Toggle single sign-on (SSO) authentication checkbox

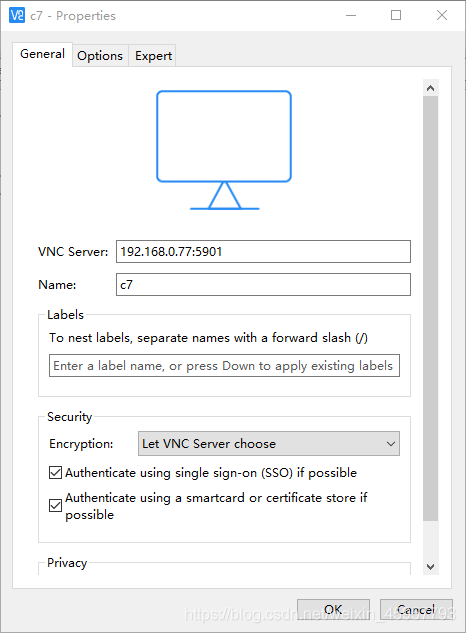(x=55, y=472)
